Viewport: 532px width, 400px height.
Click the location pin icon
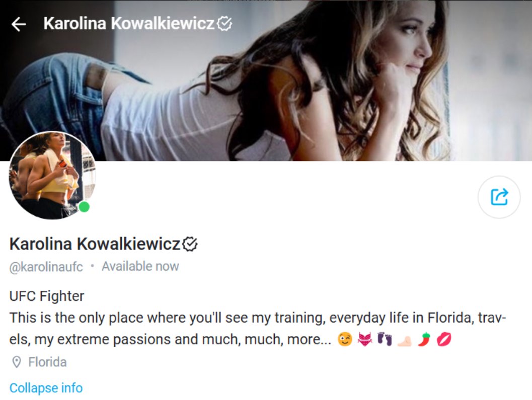click(x=16, y=362)
